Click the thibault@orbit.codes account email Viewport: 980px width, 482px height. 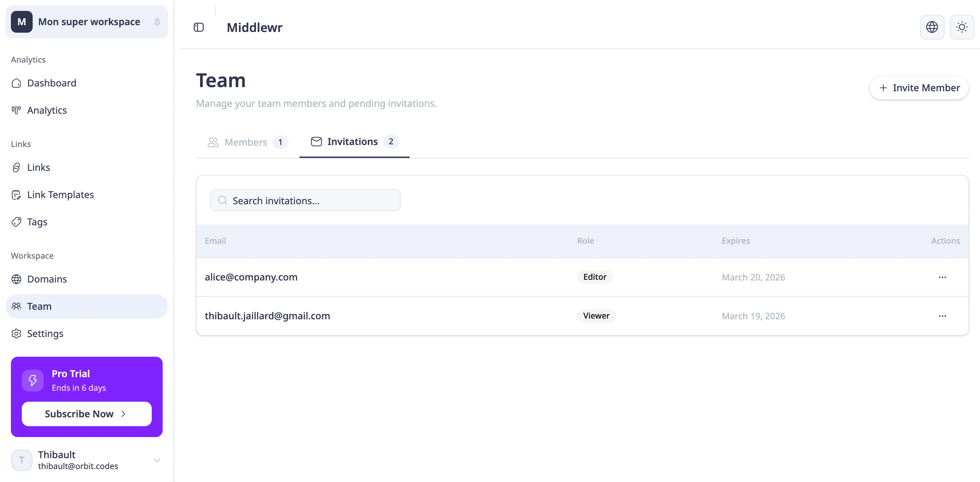[x=78, y=466]
